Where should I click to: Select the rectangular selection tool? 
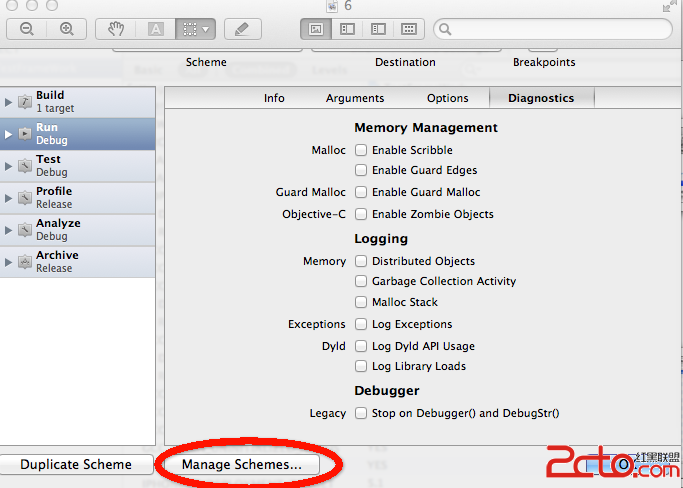(x=189, y=29)
